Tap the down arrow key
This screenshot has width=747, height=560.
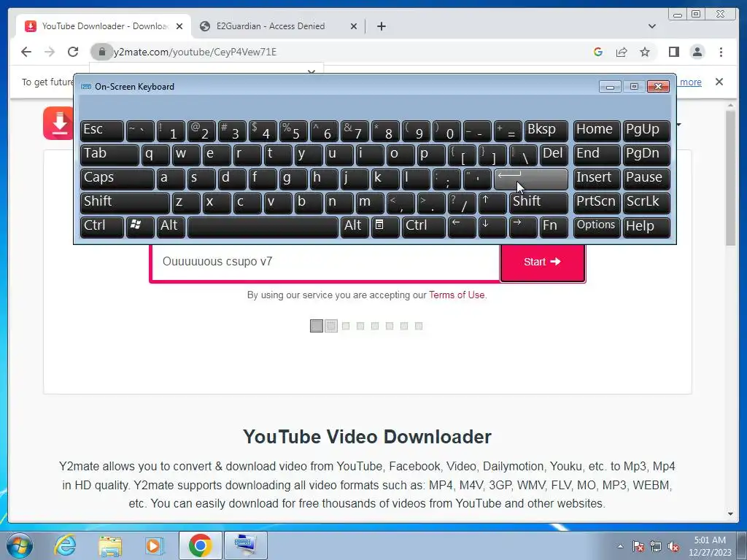[492, 227]
